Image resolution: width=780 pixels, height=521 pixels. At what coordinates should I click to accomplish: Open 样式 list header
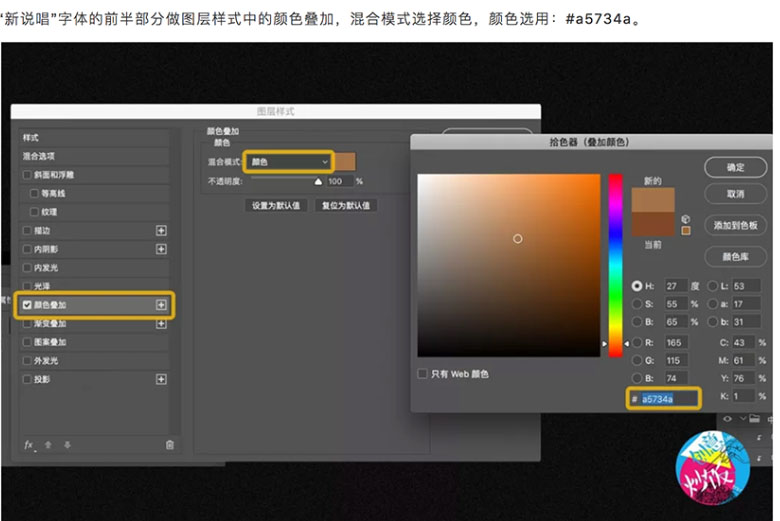[x=95, y=137]
